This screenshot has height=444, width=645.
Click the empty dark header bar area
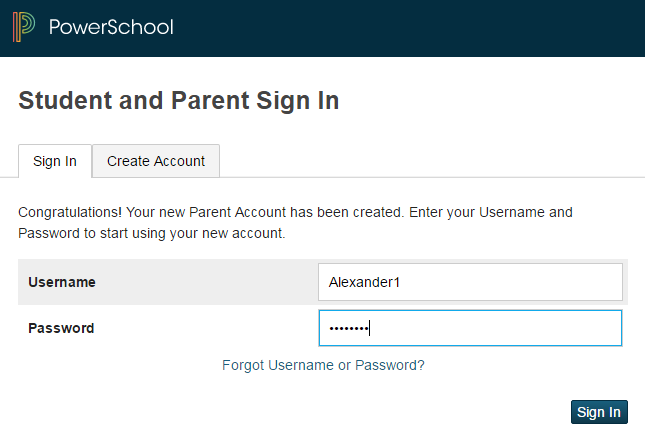click(411, 28)
